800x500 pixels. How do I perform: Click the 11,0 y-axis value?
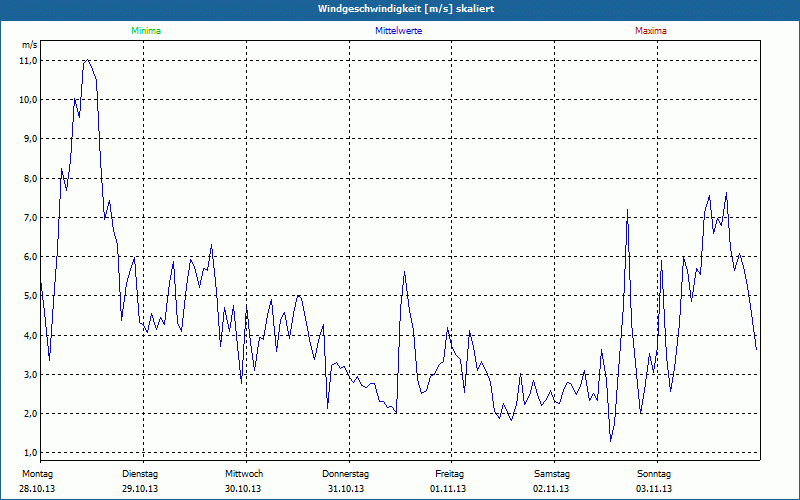pyautogui.click(x=29, y=61)
